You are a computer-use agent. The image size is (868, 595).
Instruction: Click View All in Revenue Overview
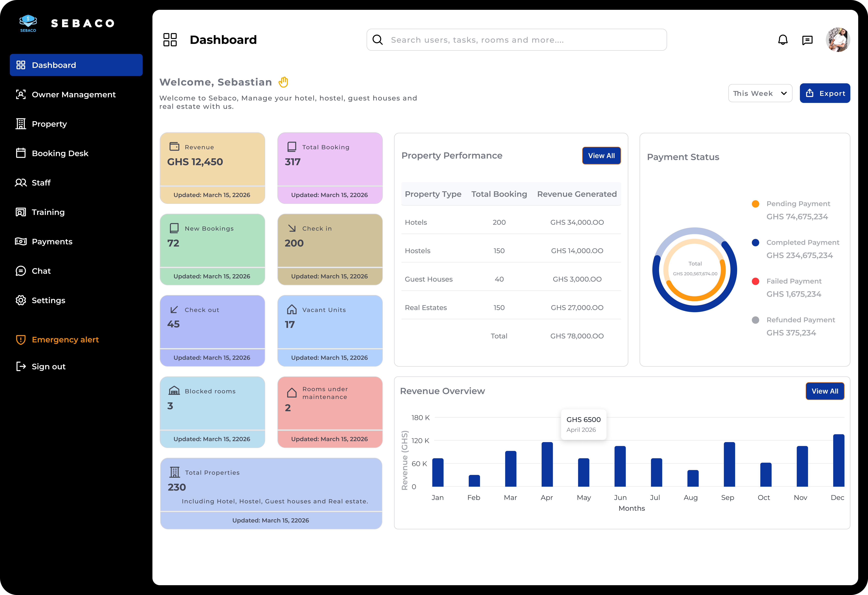pos(824,391)
